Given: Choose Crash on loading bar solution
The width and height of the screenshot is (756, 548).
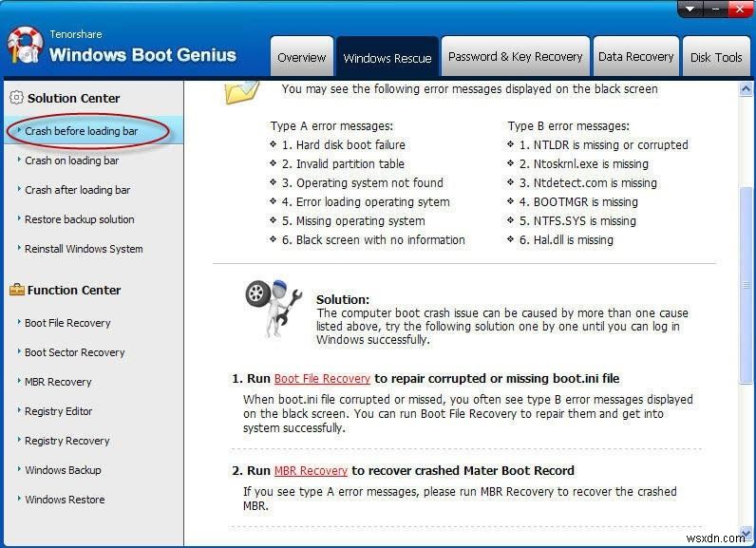Looking at the screenshot, I should coord(71,161).
